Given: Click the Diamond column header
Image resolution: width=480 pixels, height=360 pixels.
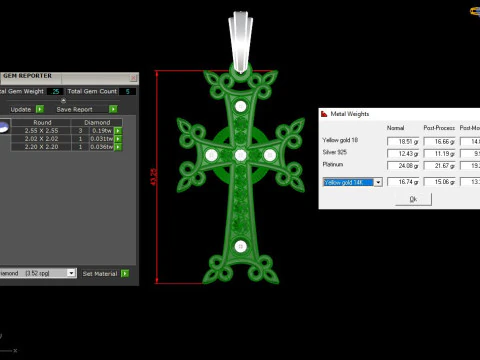Looking at the screenshot, I should tap(97, 122).
